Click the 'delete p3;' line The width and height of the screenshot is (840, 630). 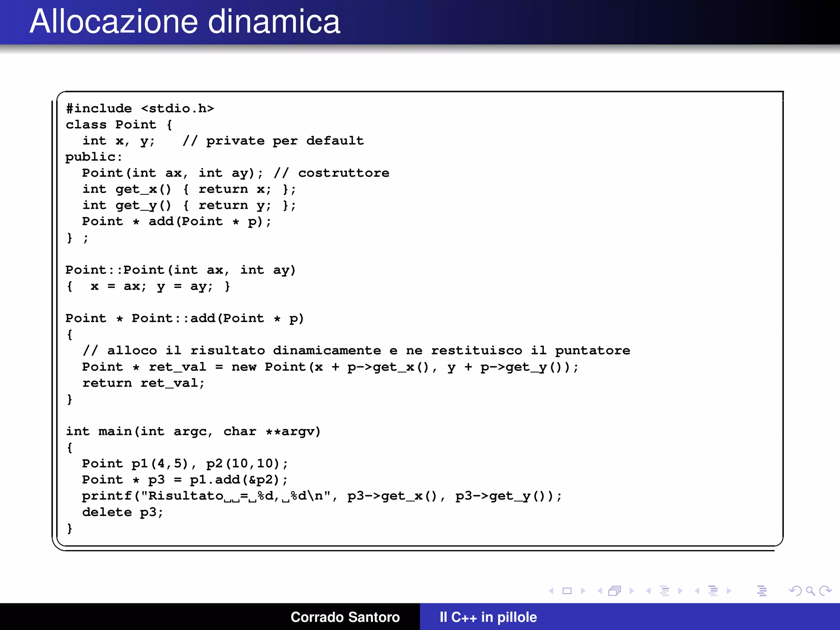[123, 512]
